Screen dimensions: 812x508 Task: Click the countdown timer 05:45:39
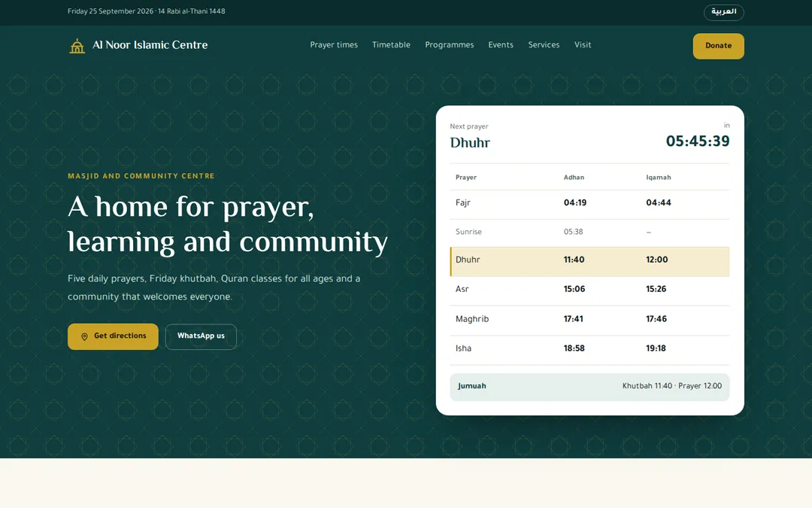click(x=698, y=141)
